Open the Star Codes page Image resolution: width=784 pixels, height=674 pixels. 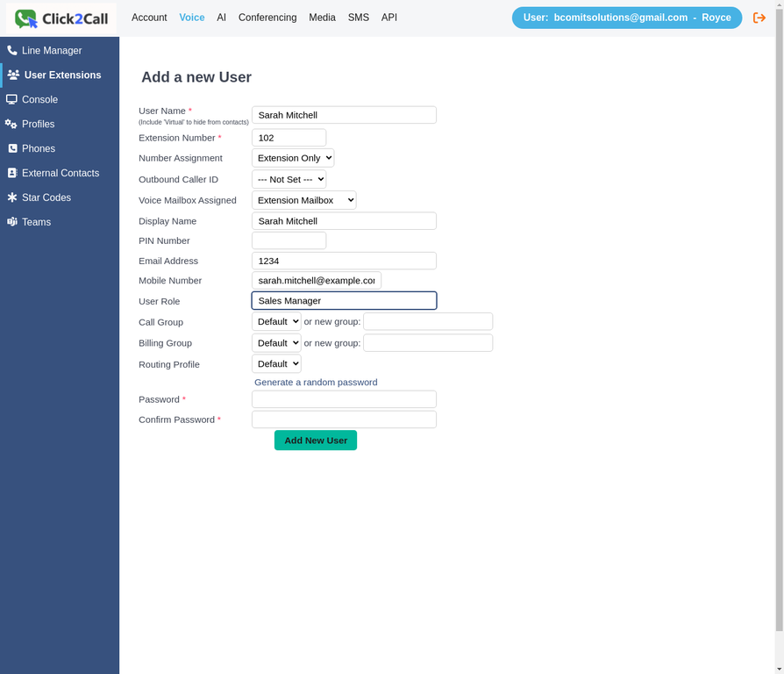46,197
